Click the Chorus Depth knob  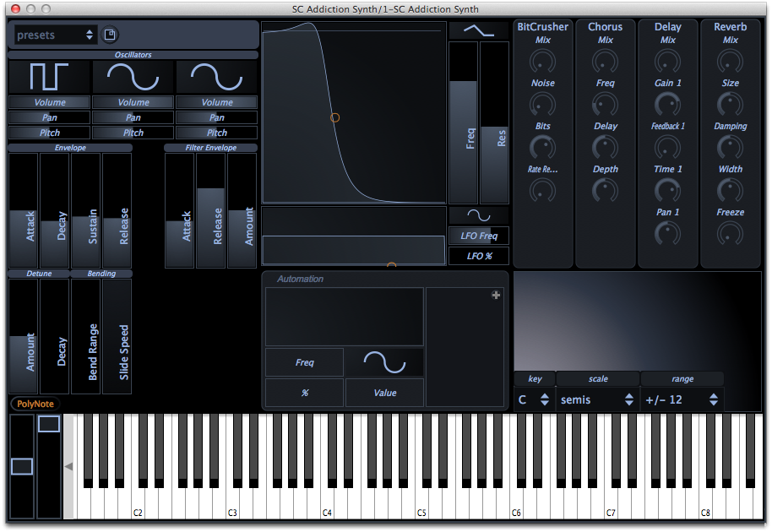[x=605, y=191]
